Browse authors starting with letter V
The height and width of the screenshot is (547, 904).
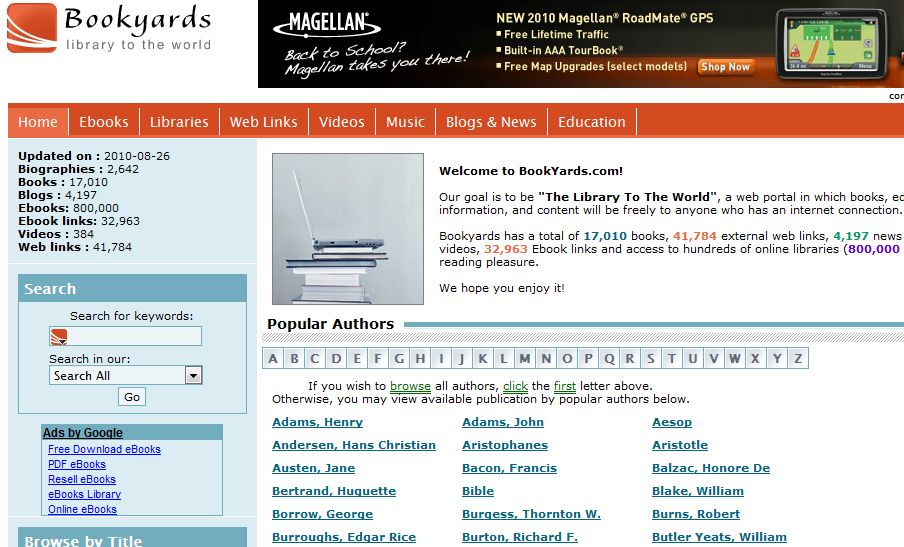[x=714, y=358]
